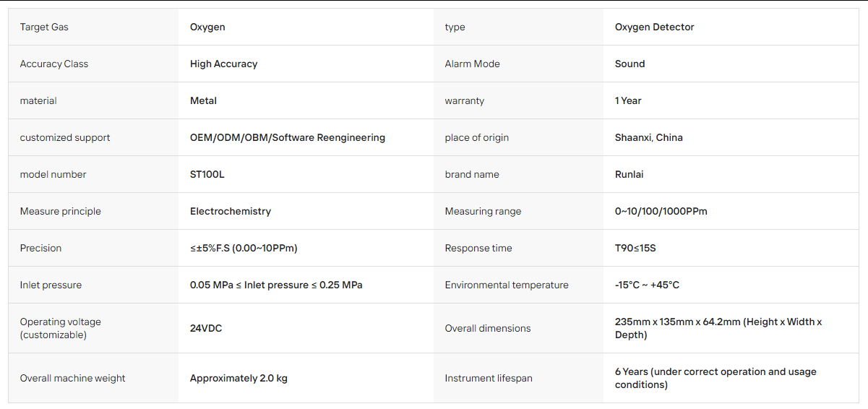Select the 'Environmental temperature' label

click(x=507, y=285)
